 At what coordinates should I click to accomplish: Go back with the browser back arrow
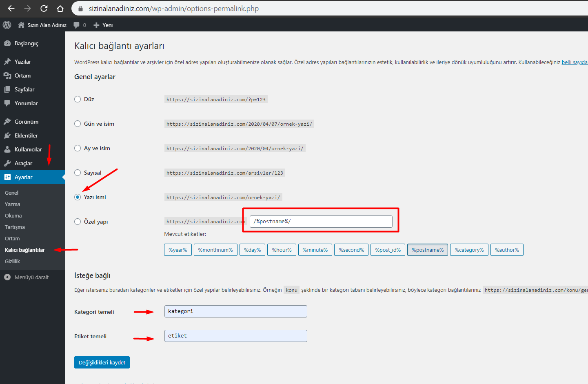click(x=11, y=9)
